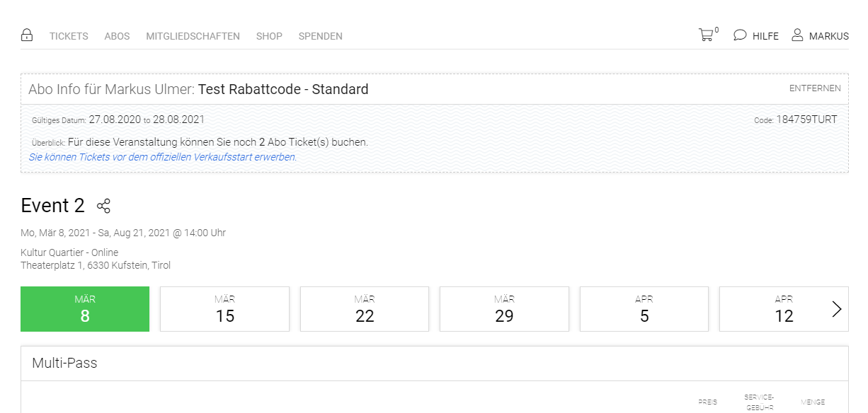Click Entfernen to remove the Abo

point(815,88)
